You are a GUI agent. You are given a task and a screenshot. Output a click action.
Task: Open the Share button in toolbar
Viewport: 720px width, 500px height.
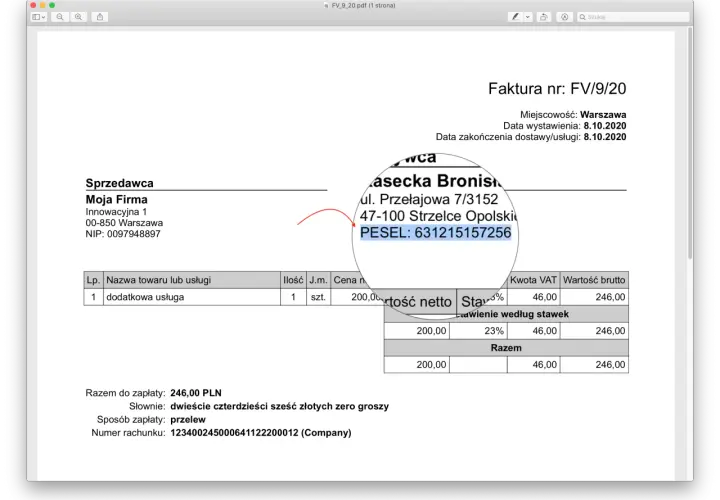(100, 17)
